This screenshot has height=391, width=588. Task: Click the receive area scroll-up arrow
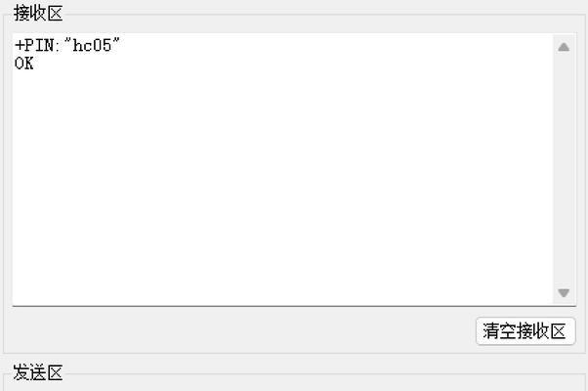(564, 47)
